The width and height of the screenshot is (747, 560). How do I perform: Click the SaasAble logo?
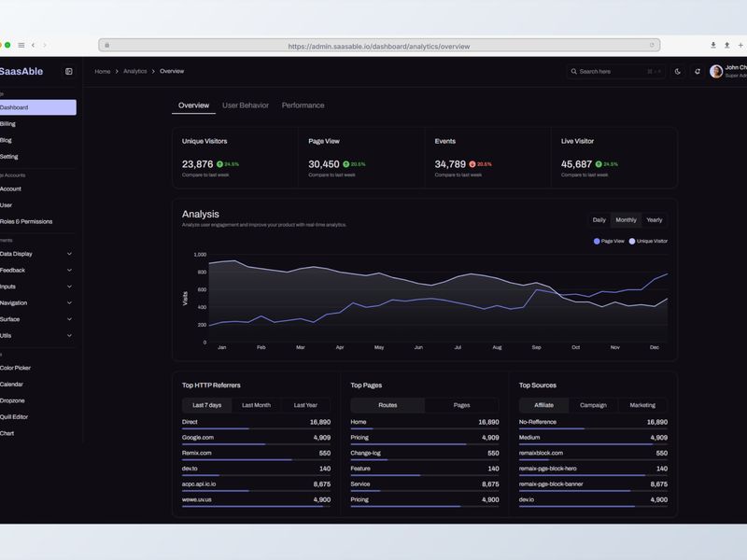[21, 72]
